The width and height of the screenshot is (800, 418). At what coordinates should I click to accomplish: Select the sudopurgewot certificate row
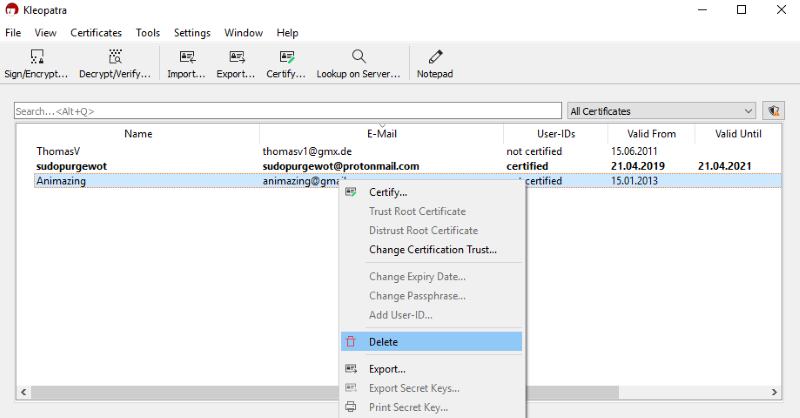[407, 166]
